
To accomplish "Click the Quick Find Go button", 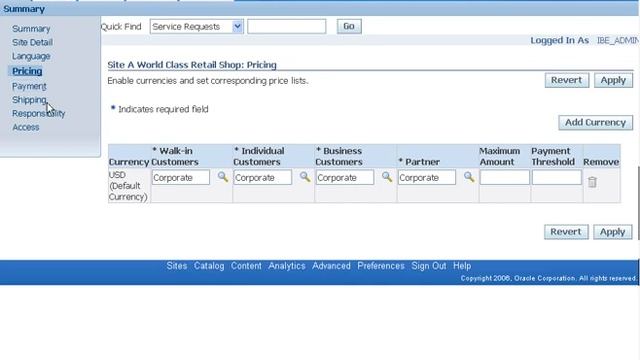I will [349, 27].
